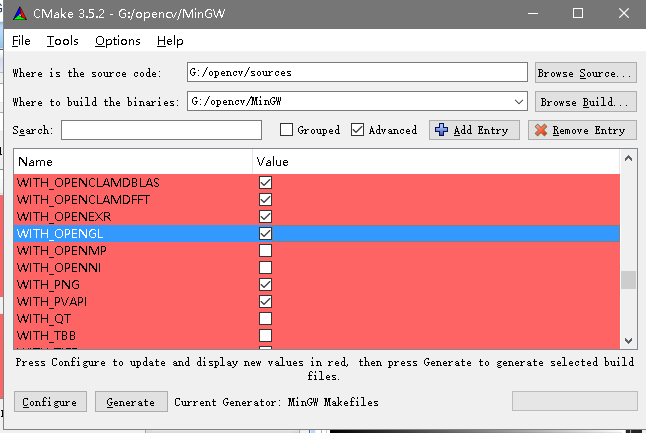Select the WITH_PNG row name
Viewport: 646px width, 433px height.
[48, 285]
